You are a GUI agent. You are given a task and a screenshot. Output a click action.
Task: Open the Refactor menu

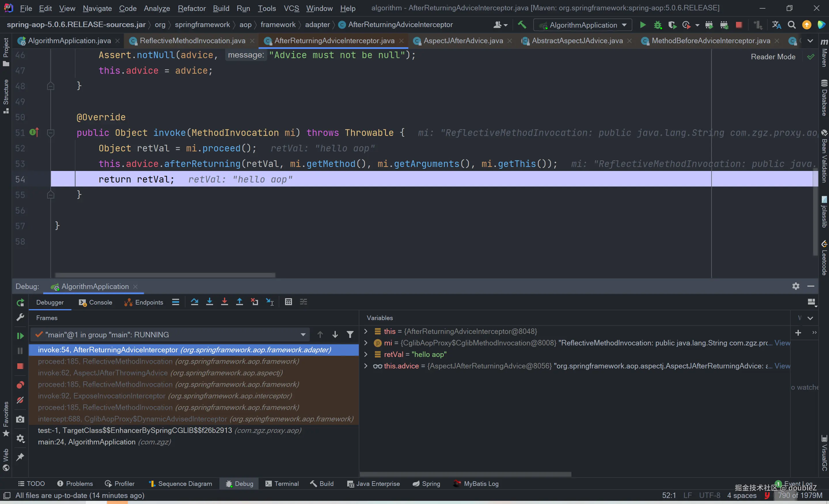point(191,8)
